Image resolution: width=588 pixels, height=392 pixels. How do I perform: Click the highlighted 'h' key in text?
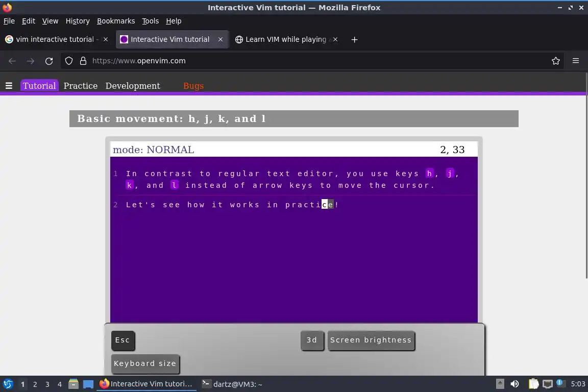pos(429,174)
